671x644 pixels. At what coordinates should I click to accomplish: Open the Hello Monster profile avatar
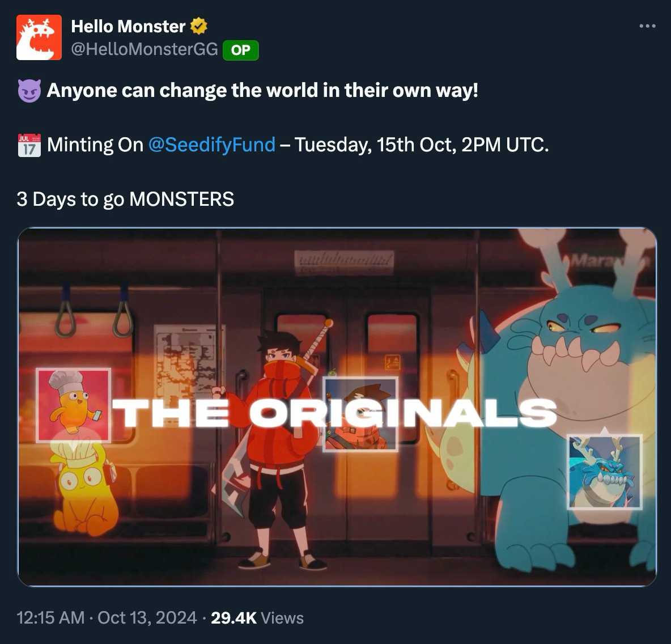[39, 37]
